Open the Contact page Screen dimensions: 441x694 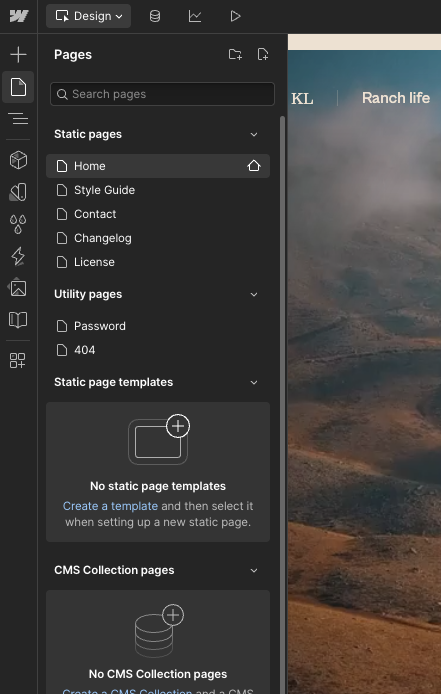click(x=158, y=214)
